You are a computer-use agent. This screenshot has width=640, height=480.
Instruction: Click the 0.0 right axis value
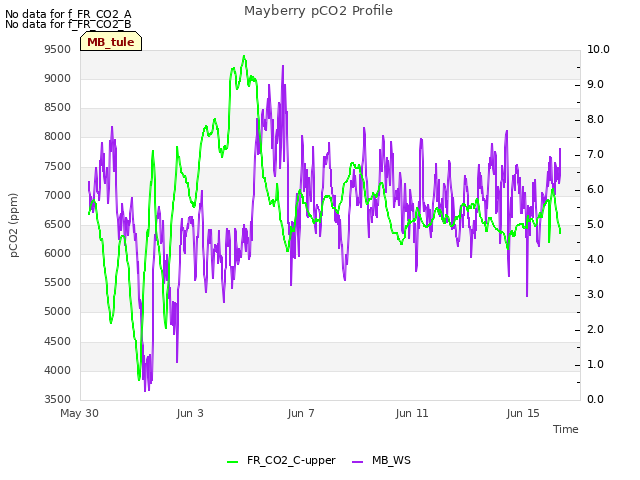point(595,400)
